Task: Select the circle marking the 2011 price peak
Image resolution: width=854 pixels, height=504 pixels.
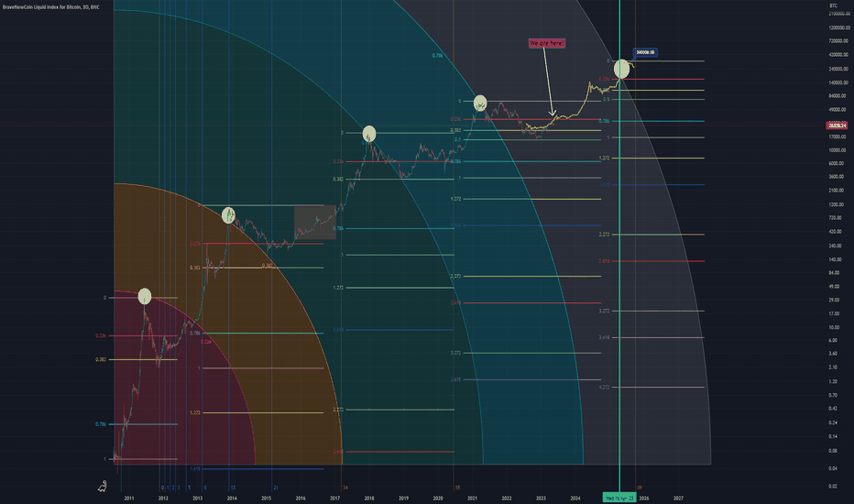Action: click(145, 296)
